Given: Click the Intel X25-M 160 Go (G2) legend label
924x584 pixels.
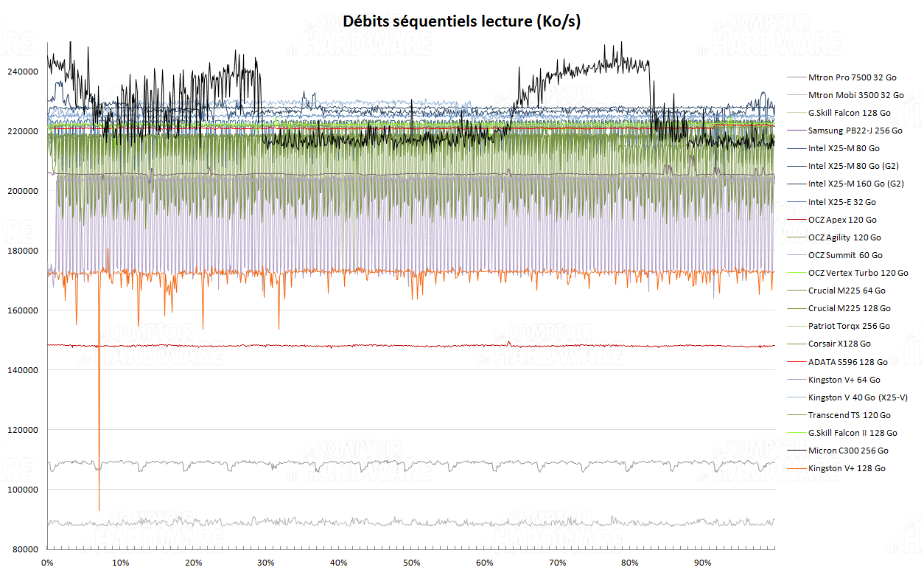Looking at the screenshot, I should tap(855, 184).
